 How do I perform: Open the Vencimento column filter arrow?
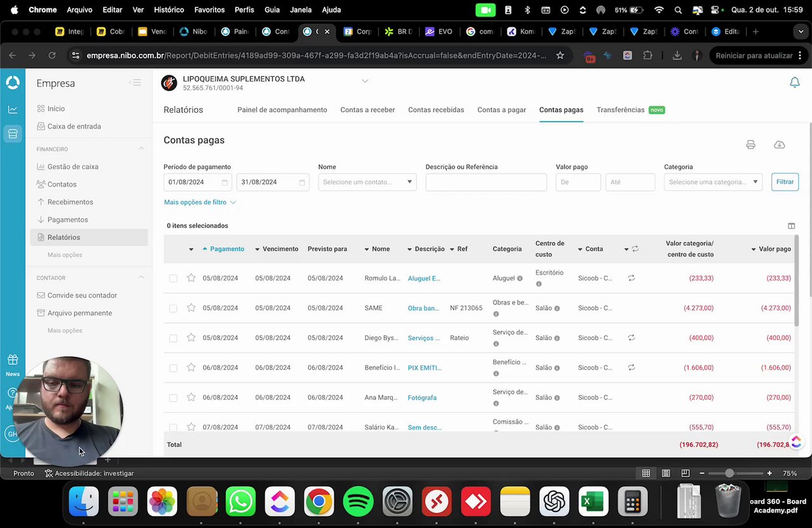tap(257, 249)
